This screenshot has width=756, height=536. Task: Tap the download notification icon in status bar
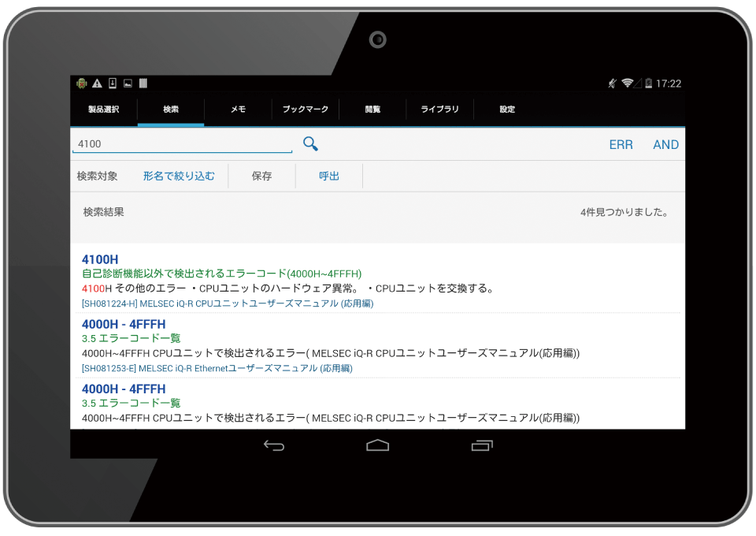click(x=113, y=84)
